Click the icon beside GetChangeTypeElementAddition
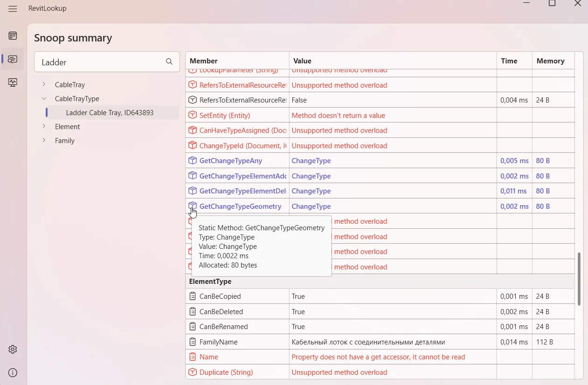Screen dimensions: 588x385 point(192,176)
